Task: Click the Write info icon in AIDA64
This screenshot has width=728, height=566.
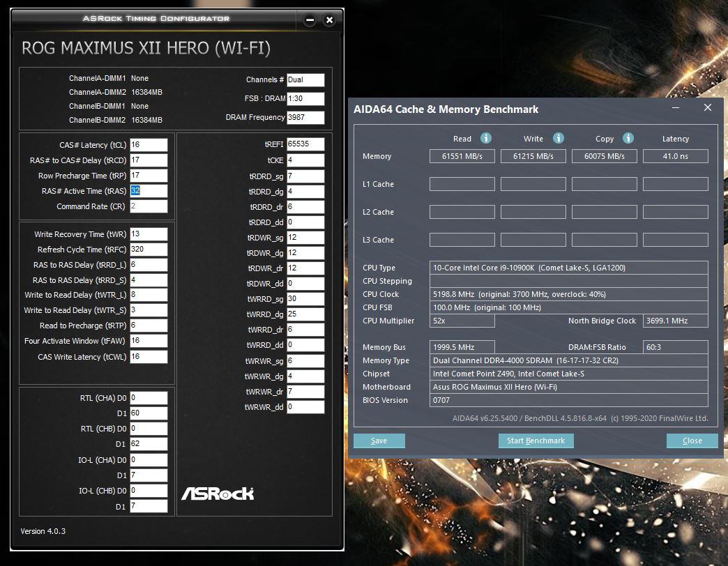Action: 558,138
